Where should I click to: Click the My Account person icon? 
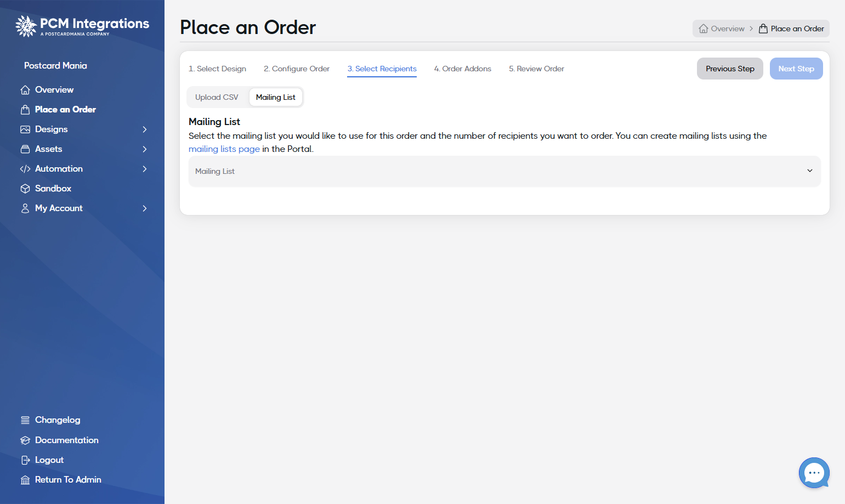point(25,208)
